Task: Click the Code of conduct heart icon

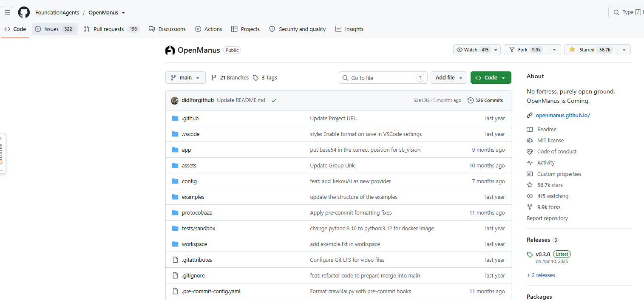Action: (x=530, y=152)
